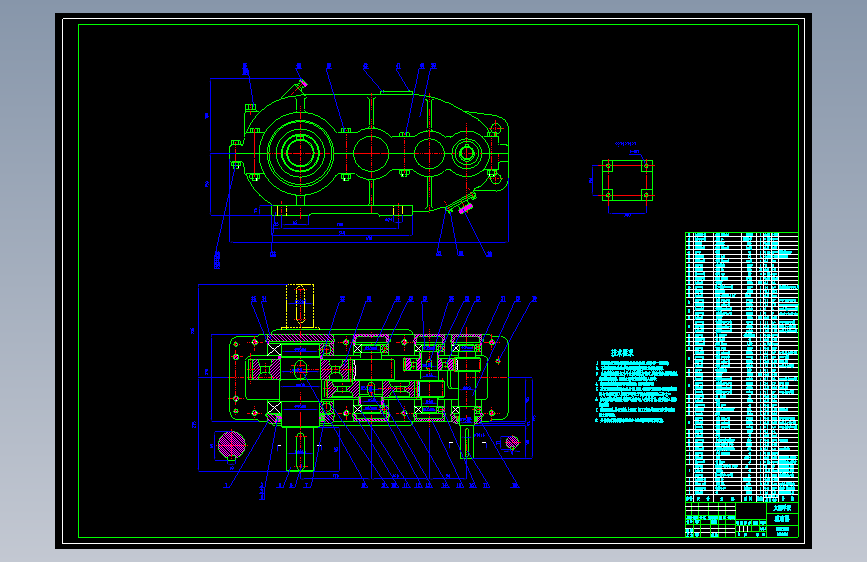Select the small keyed output shaft bore in front view
867x562 pixels.
tap(467, 153)
